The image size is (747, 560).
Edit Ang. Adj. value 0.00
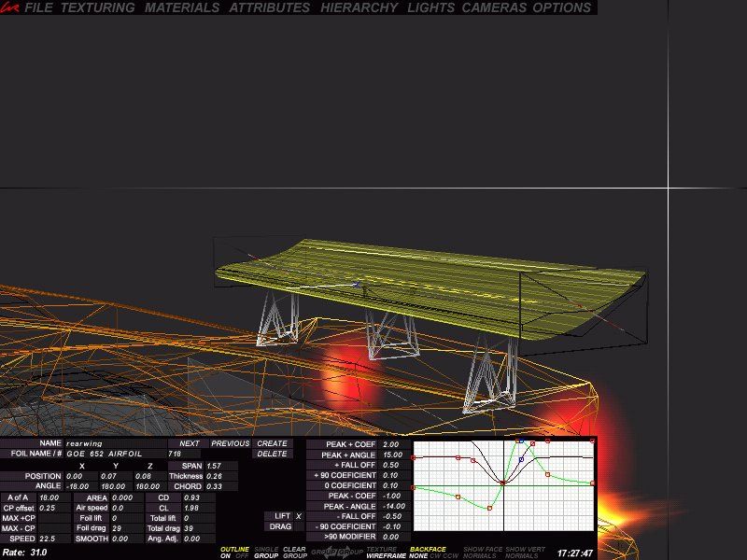point(199,539)
